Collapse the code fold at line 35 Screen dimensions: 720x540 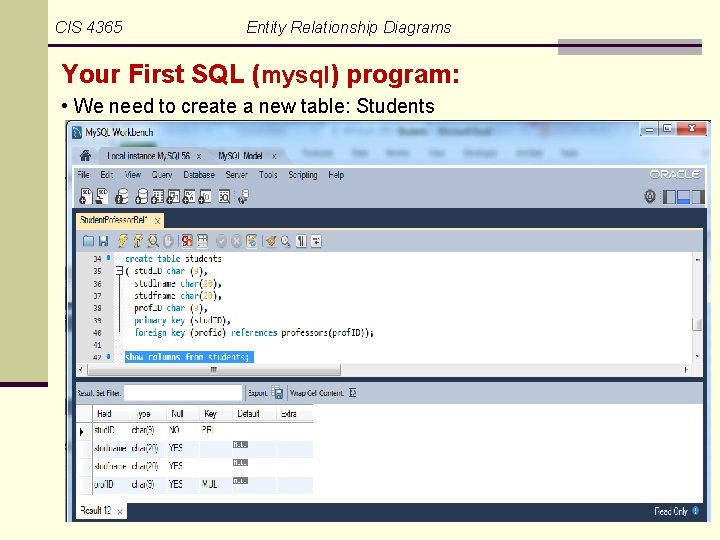coord(119,271)
